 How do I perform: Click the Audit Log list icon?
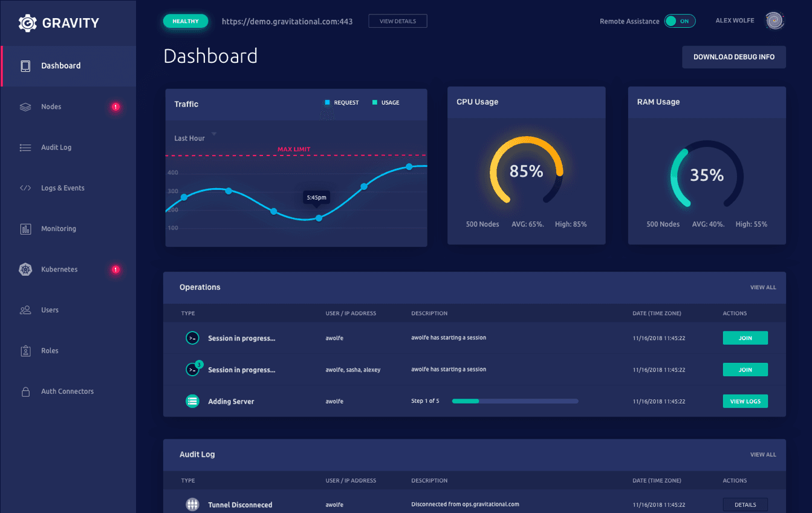pyautogui.click(x=25, y=147)
